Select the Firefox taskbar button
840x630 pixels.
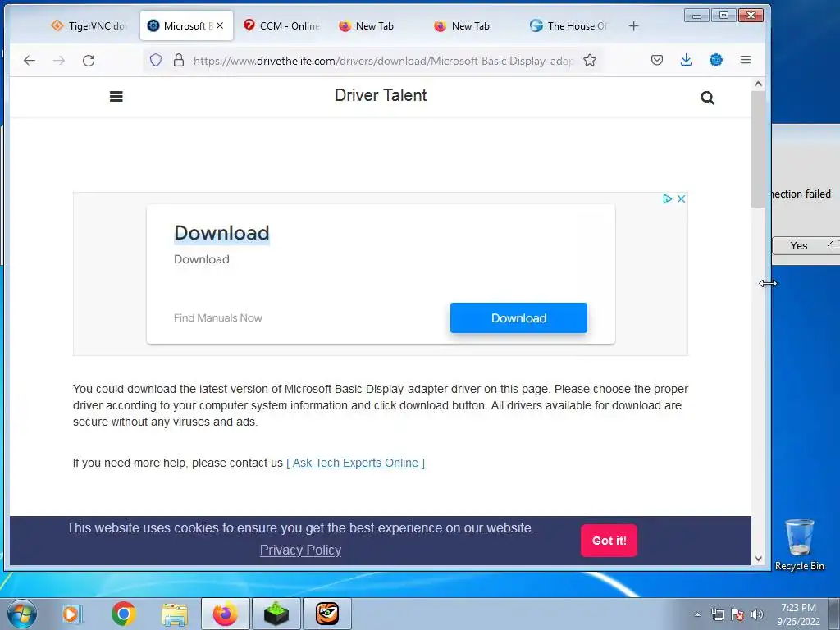(x=225, y=614)
